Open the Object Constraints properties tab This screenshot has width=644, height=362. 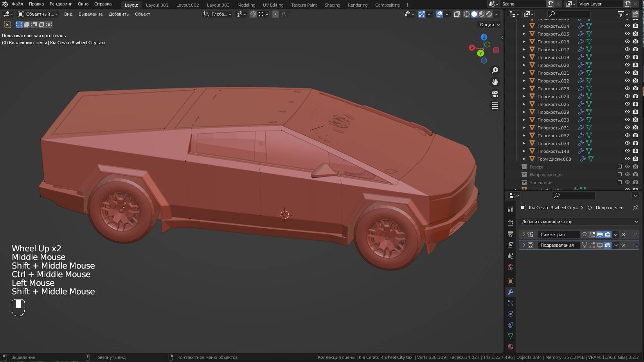510,325
